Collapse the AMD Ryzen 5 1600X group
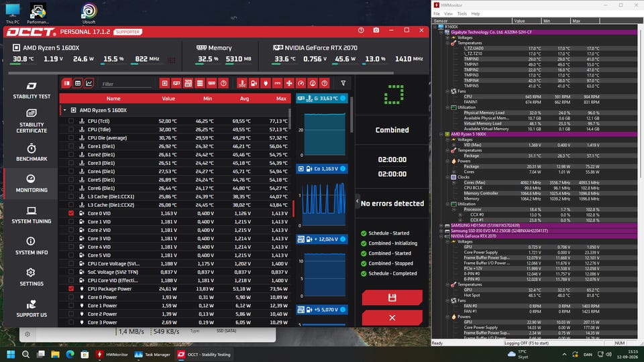Image resolution: width=644 pixels, height=362 pixels. coord(64,110)
